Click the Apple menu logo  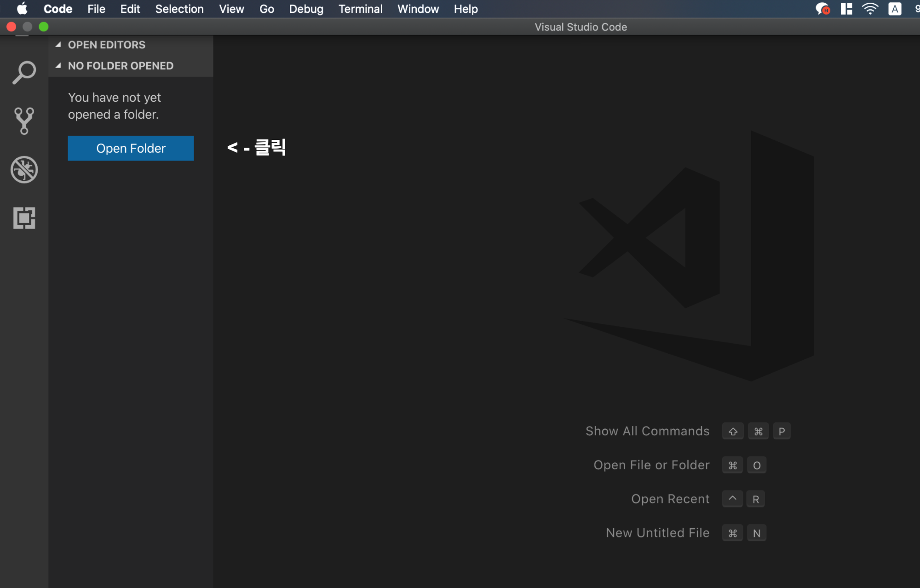pyautogui.click(x=22, y=9)
